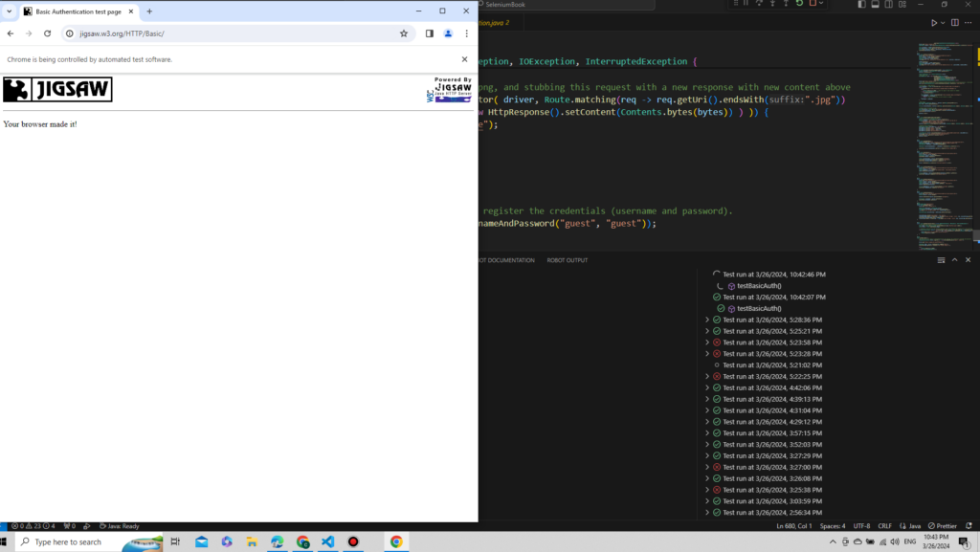
Task: Toggle the primary sidebar layout button
Action: pyautogui.click(x=861, y=4)
